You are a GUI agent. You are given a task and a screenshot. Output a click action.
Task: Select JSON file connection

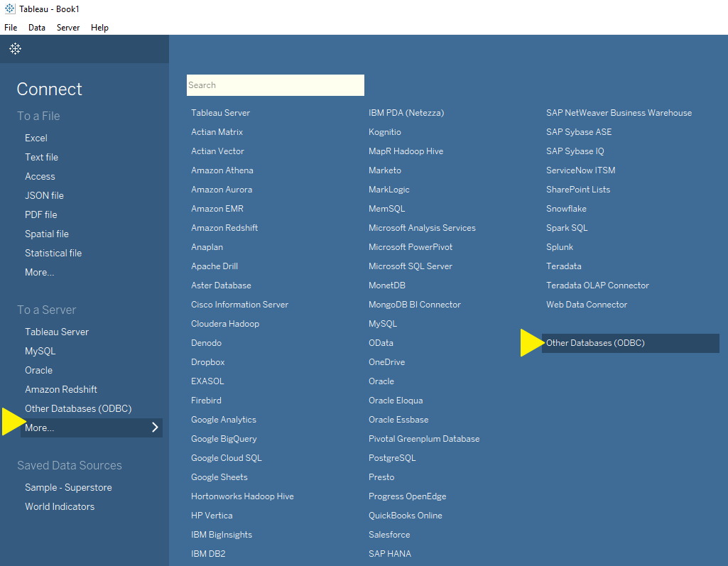tap(44, 195)
